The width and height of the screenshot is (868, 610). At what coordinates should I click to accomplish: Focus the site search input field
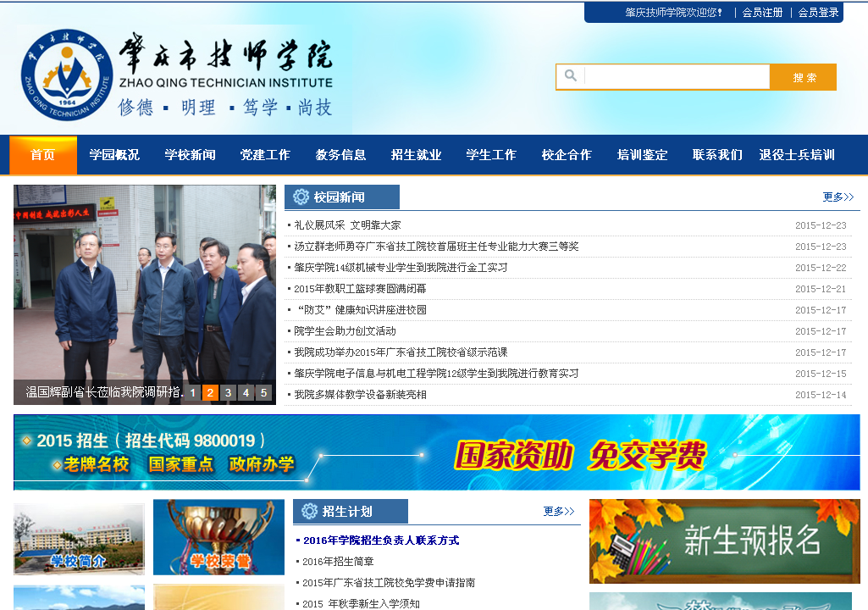[677, 77]
